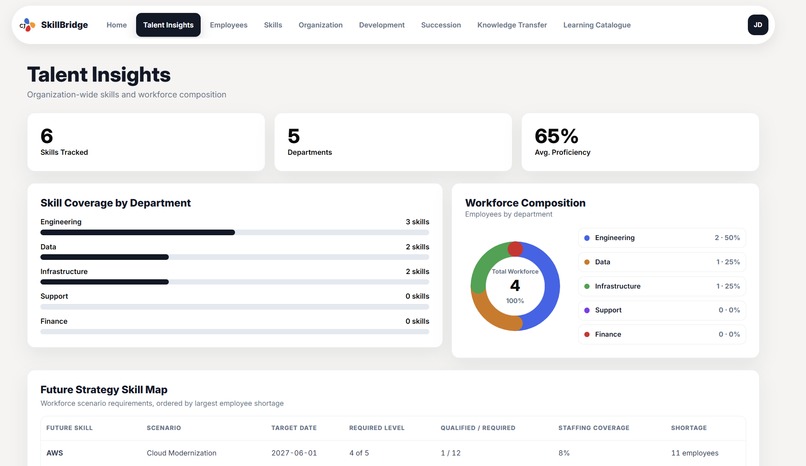
Task: Select the Skills Tracked card
Action: point(146,142)
